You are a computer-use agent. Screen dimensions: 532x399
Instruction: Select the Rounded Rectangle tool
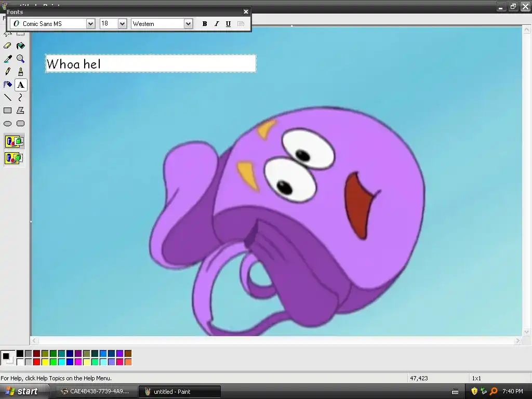point(21,124)
